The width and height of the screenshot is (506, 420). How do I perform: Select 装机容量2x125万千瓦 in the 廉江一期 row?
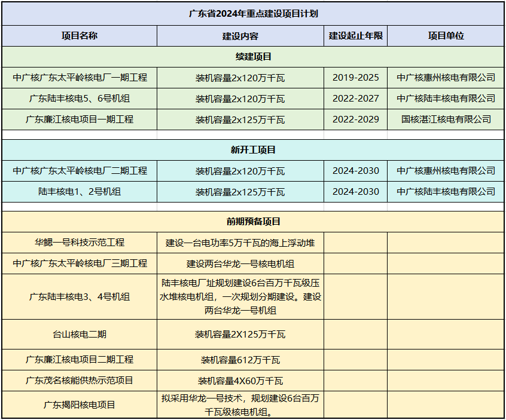[x=240, y=119]
